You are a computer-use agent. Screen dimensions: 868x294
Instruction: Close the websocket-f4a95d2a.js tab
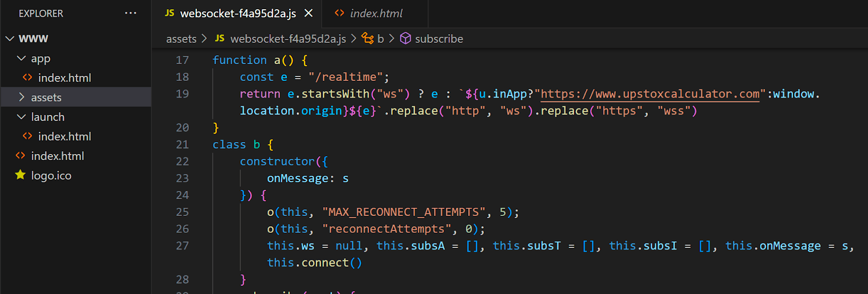pyautogui.click(x=309, y=13)
